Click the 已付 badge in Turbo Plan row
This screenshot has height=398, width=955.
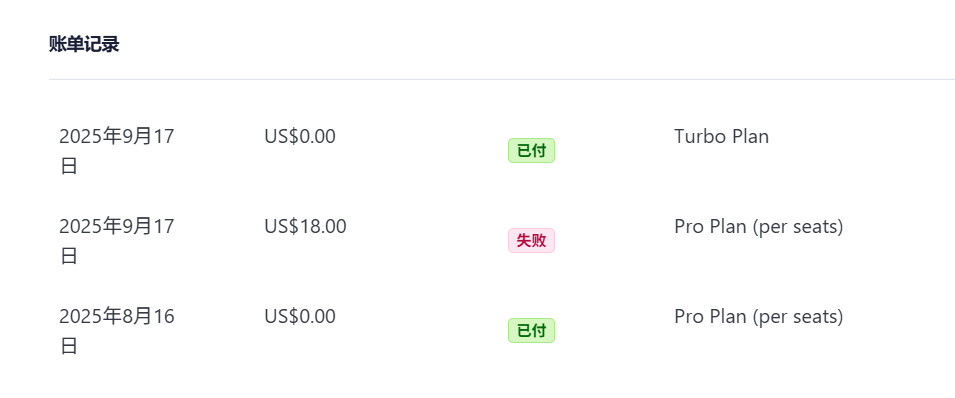531,151
